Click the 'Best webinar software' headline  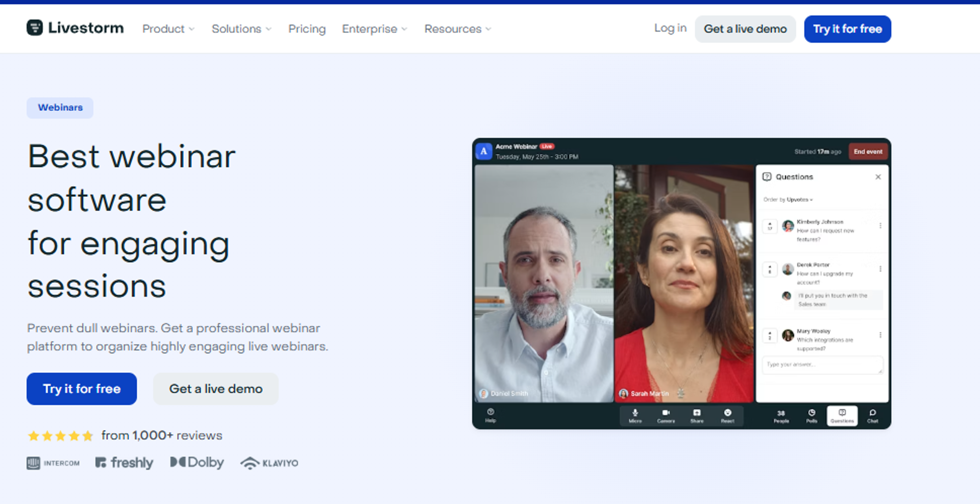click(132, 221)
